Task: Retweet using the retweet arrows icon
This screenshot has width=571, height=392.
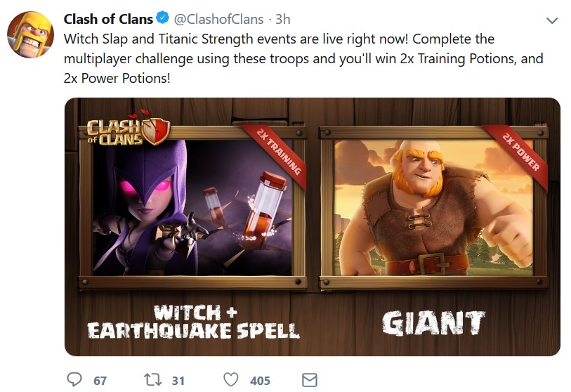Action: 153,379
